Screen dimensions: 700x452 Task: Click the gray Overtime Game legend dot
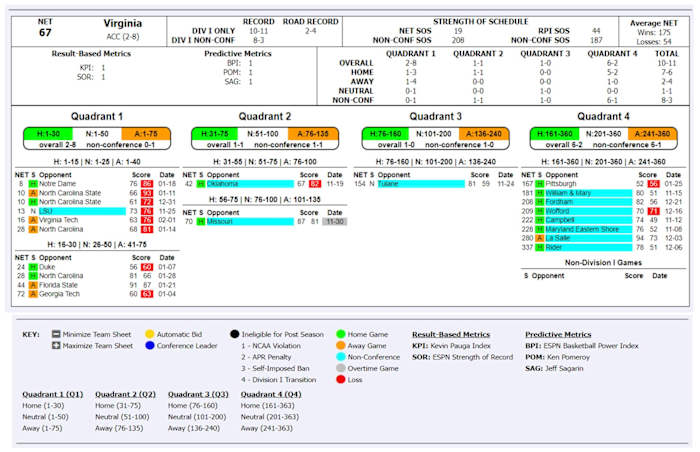[342, 367]
